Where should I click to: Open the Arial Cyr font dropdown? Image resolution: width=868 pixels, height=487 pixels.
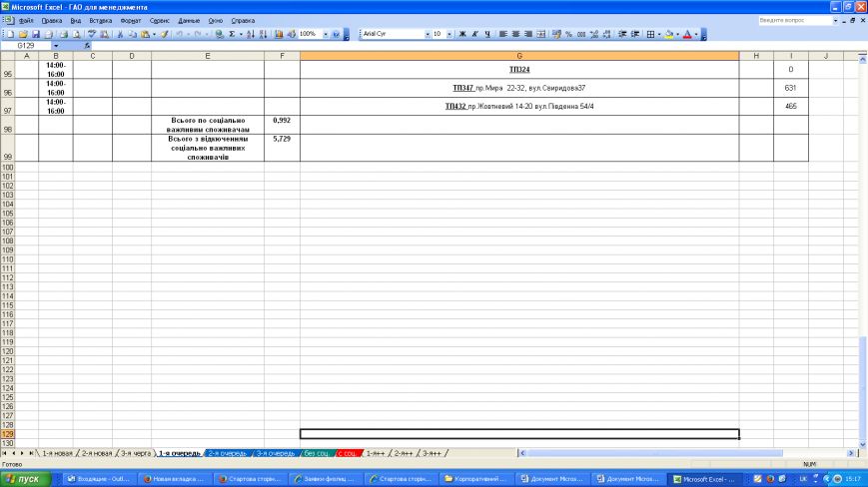point(427,34)
